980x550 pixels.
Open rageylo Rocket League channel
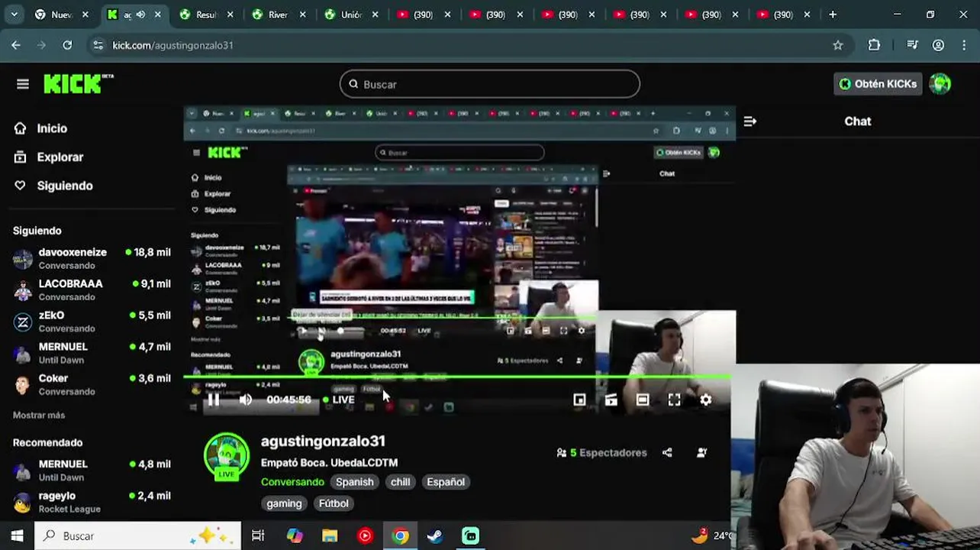pyautogui.click(x=92, y=502)
